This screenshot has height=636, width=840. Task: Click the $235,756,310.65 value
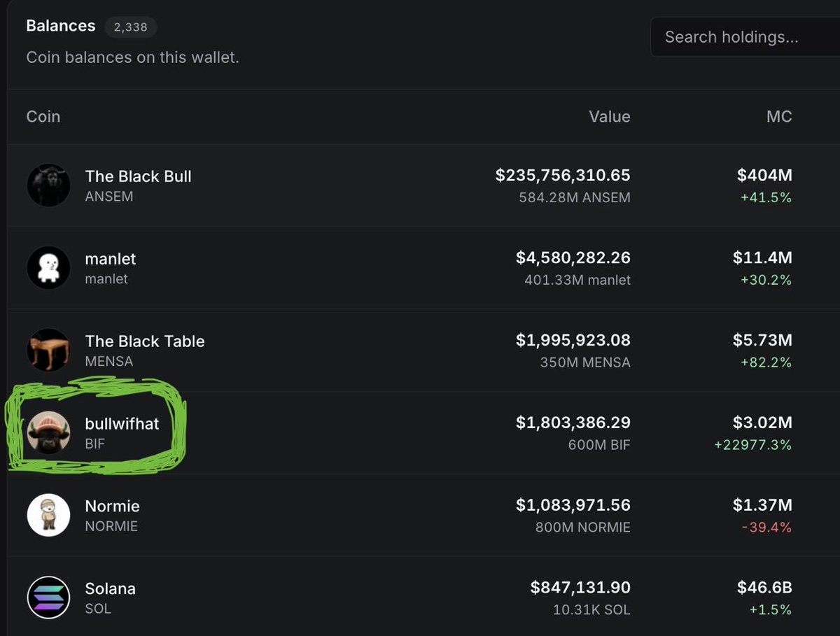pyautogui.click(x=563, y=176)
